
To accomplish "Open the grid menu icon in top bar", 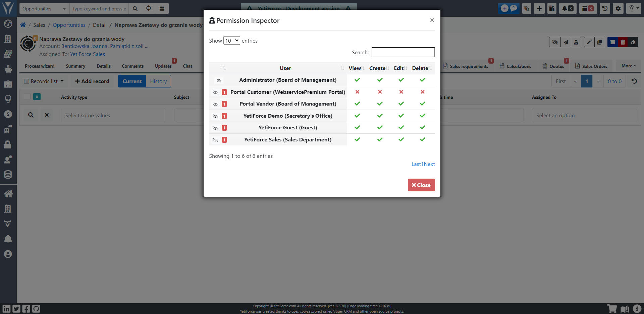I will 162,8.
